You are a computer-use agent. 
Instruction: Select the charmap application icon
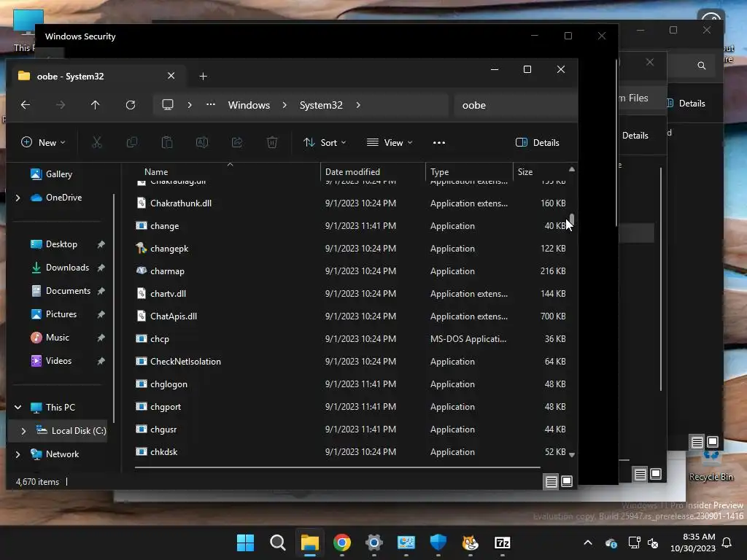141,271
